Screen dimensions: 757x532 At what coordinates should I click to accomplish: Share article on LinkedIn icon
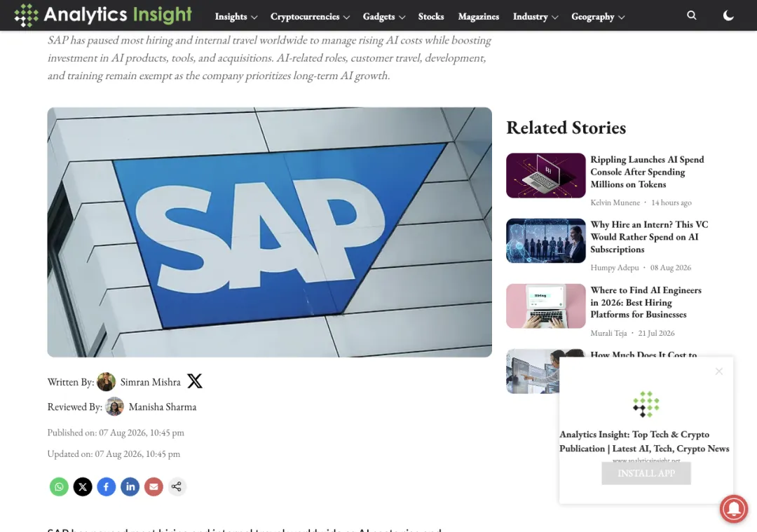130,486
